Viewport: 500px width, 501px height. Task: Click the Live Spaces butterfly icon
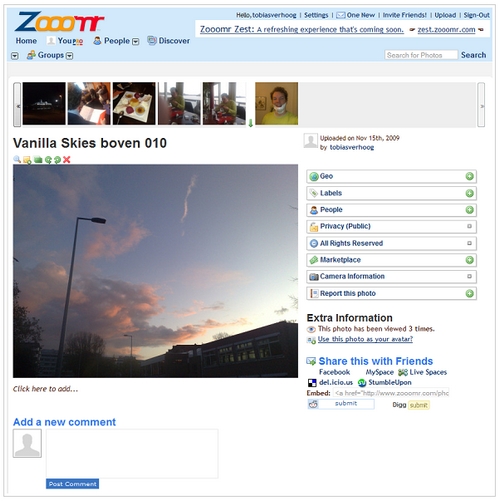(x=403, y=372)
